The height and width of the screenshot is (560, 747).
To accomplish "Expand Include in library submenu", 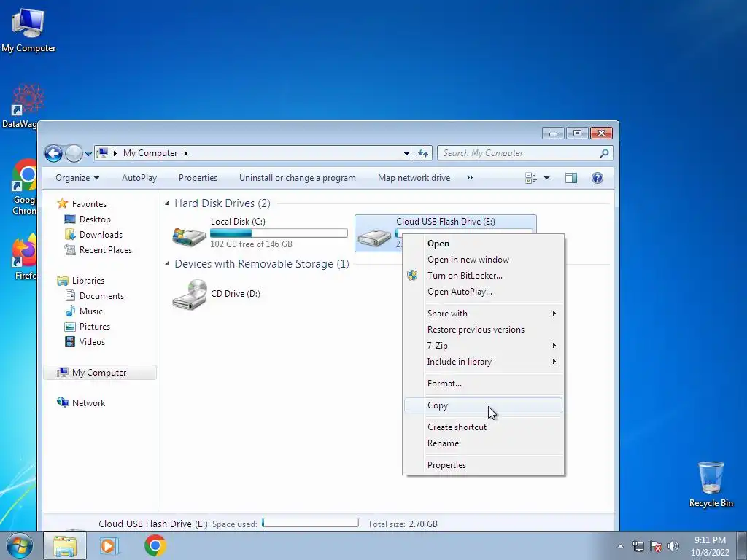I will click(483, 362).
